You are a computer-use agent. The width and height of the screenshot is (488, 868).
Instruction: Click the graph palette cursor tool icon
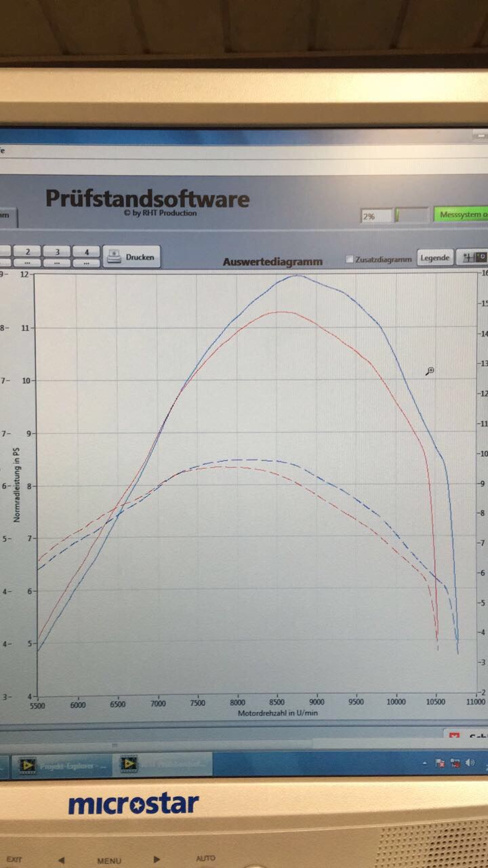point(467,258)
